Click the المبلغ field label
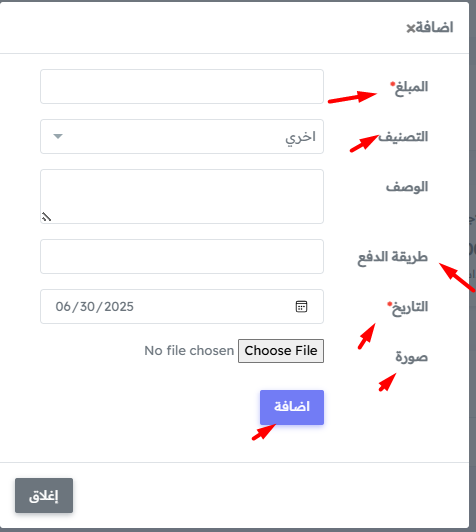476x532 pixels. coord(409,88)
